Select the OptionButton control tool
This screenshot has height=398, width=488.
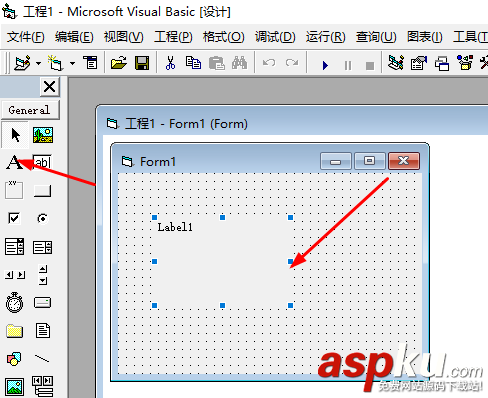tap(42, 218)
